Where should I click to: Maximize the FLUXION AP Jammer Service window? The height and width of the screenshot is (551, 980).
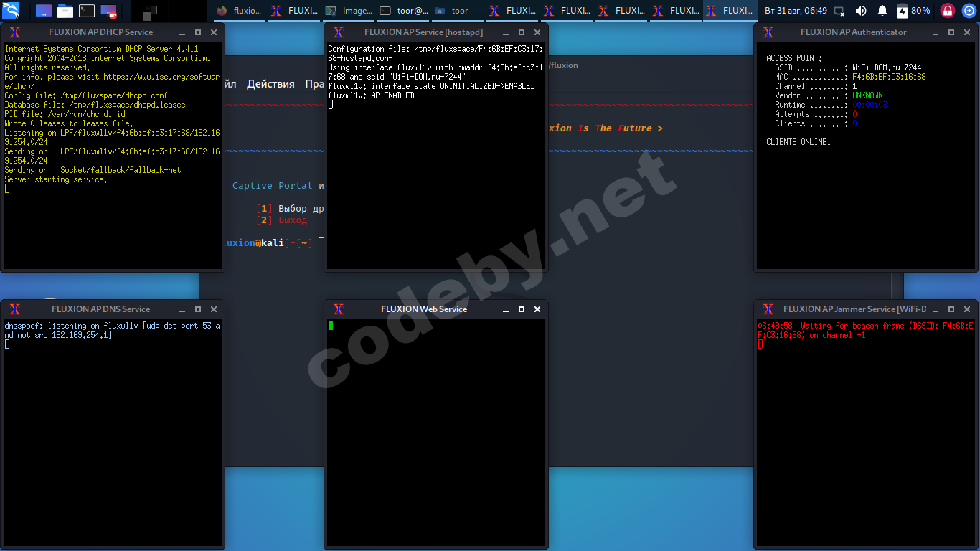(x=951, y=309)
